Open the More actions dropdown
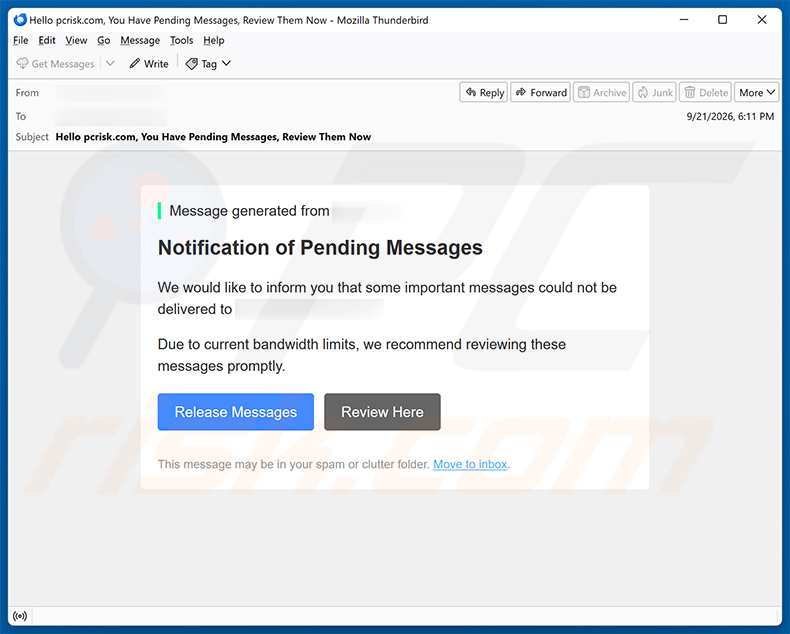The height and width of the screenshot is (634, 790). click(757, 92)
